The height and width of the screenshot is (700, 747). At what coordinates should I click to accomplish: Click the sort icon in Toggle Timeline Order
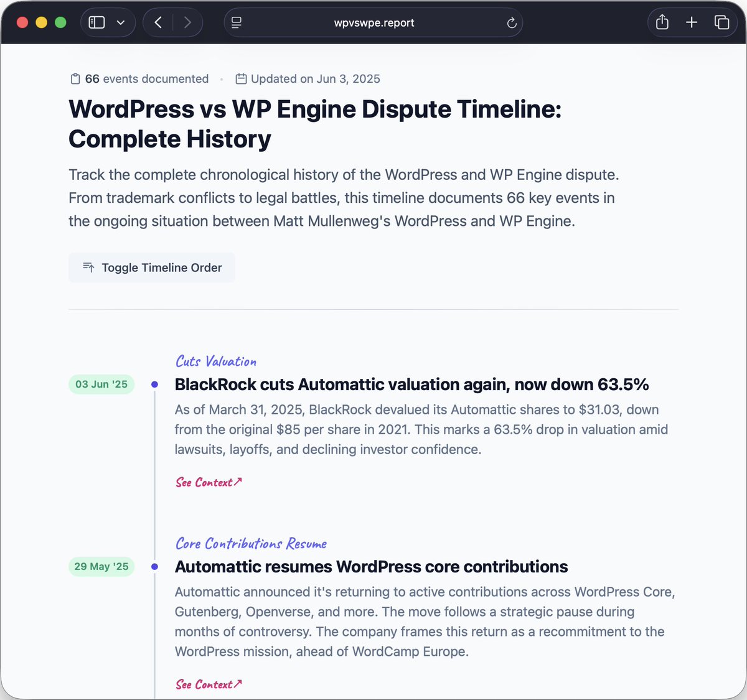(88, 268)
